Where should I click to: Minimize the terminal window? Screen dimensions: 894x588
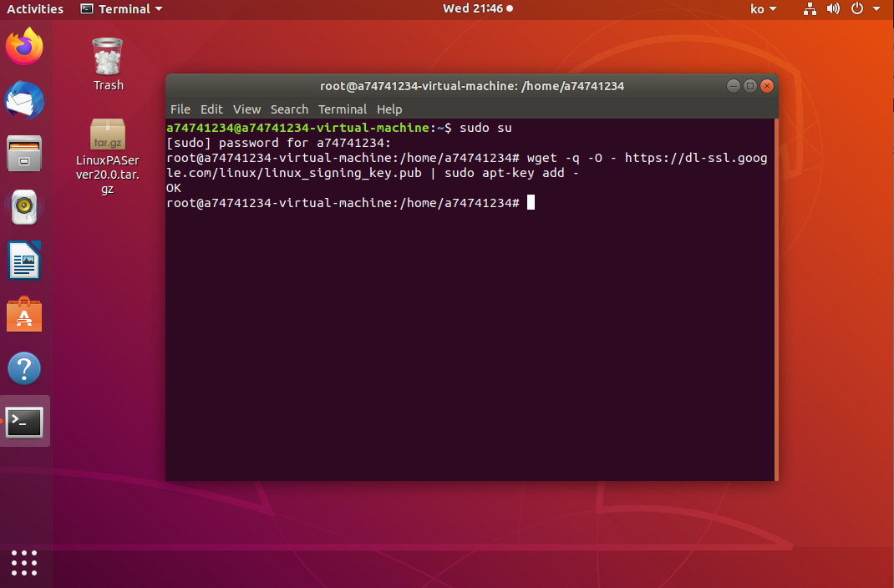[734, 86]
